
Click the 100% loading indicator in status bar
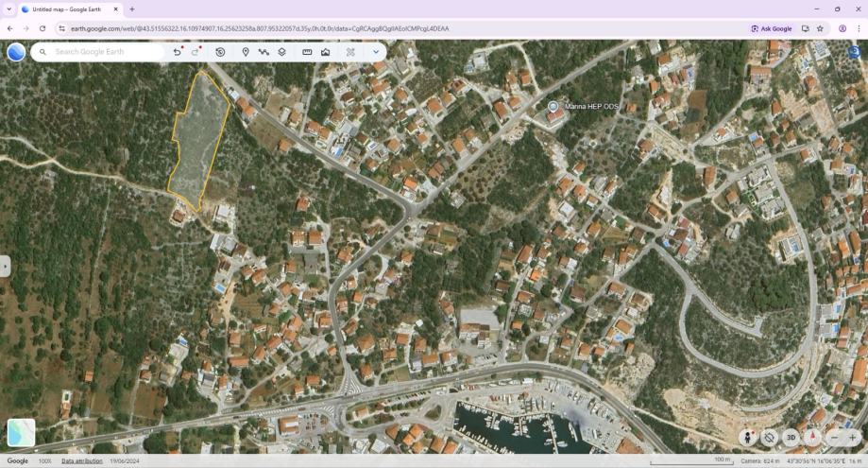[x=44, y=460]
